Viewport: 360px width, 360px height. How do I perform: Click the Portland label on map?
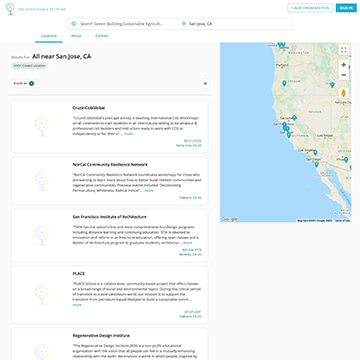pos(282,65)
